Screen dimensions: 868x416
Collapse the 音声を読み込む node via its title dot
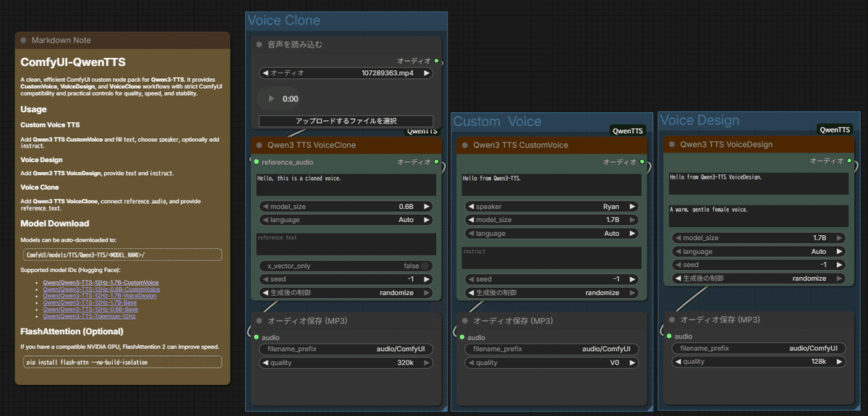coord(259,44)
